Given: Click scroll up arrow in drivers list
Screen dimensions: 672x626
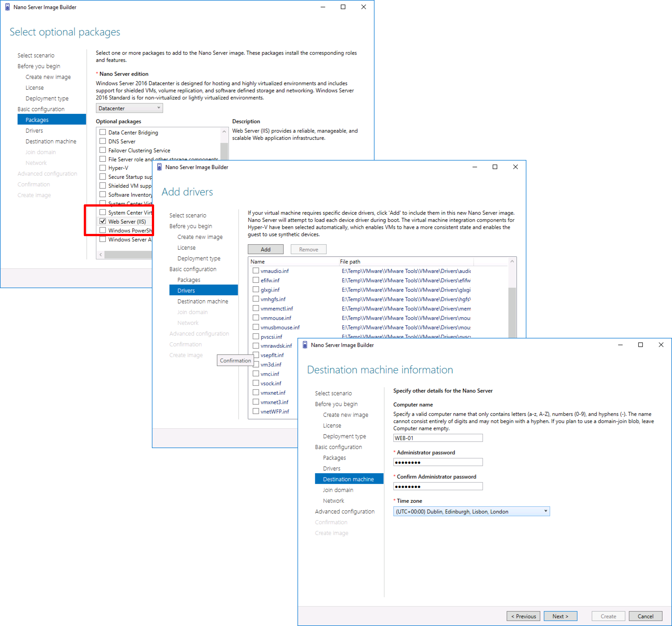Looking at the screenshot, I should point(512,261).
